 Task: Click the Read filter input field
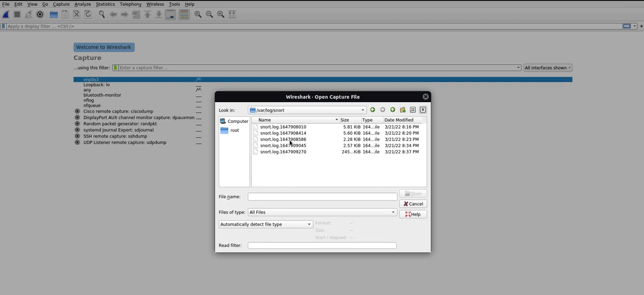[x=322, y=246]
